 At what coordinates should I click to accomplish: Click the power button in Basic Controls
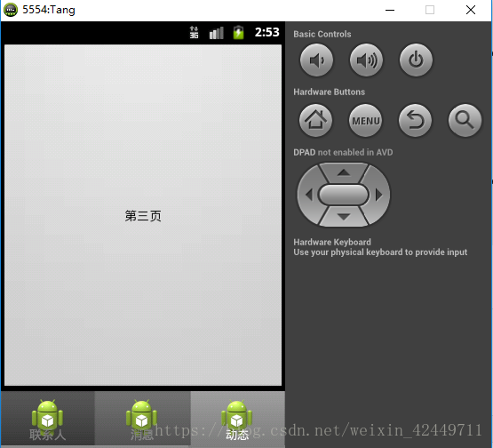coord(416,60)
